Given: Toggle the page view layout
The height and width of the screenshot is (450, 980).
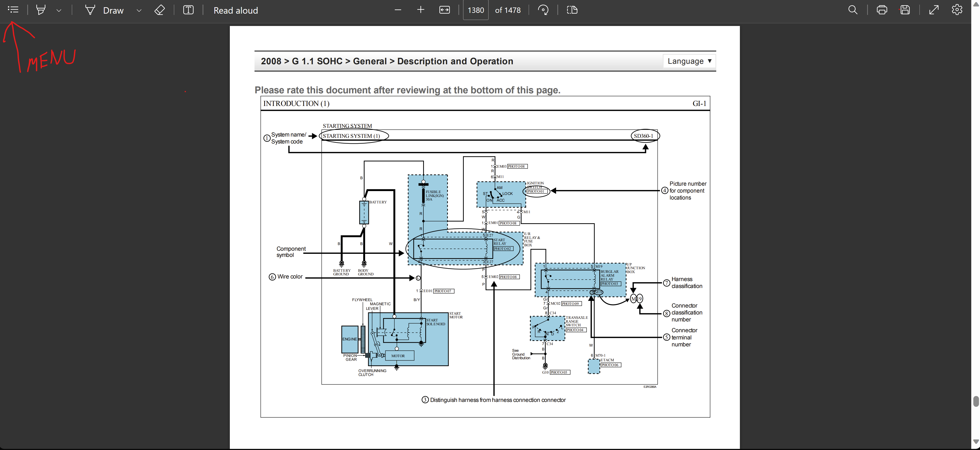Looking at the screenshot, I should point(572,10).
